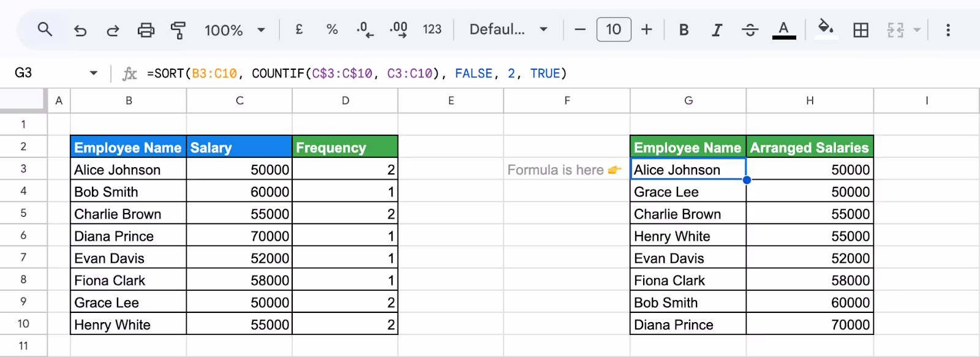980x357 pixels.
Task: Click the blue fill handle on cell G3
Action: 747,180
